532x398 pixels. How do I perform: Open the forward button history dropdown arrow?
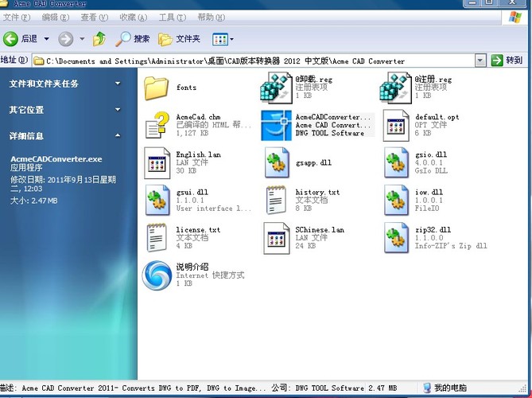(82, 39)
